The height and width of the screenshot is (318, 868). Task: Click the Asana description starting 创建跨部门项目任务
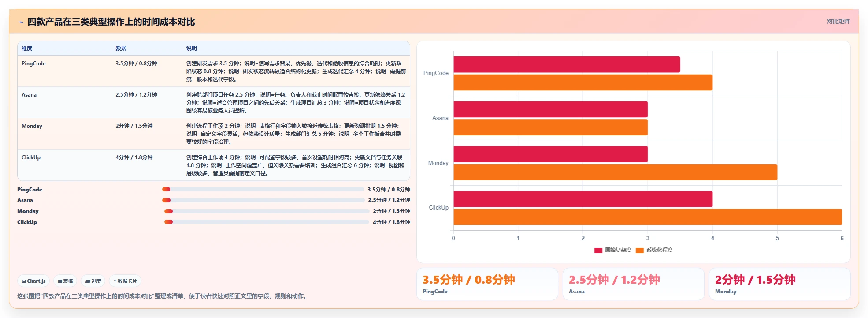(x=296, y=103)
